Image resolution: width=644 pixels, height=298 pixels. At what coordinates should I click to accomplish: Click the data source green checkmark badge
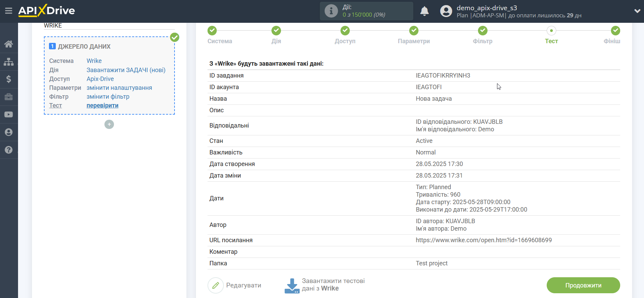(x=175, y=37)
